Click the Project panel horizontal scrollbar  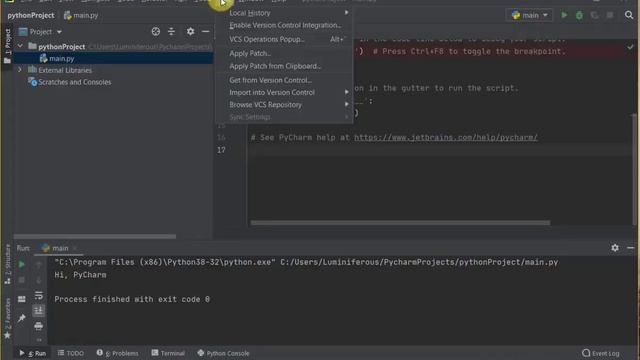[x=95, y=236]
